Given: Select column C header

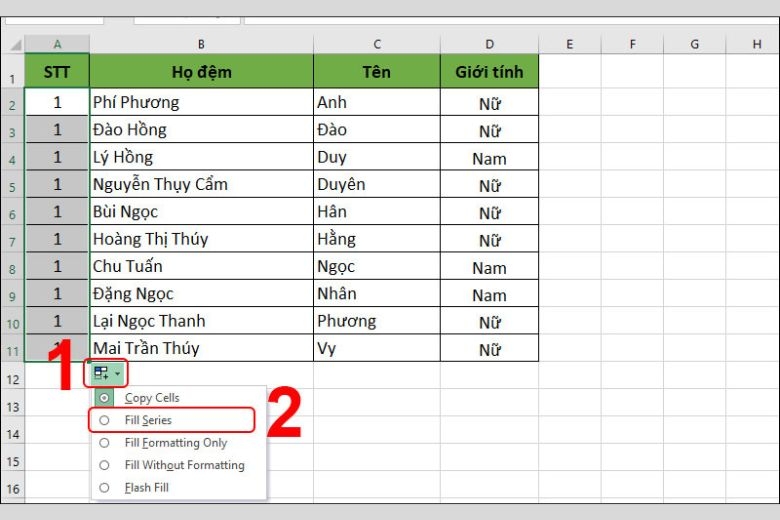Looking at the screenshot, I should point(377,44).
